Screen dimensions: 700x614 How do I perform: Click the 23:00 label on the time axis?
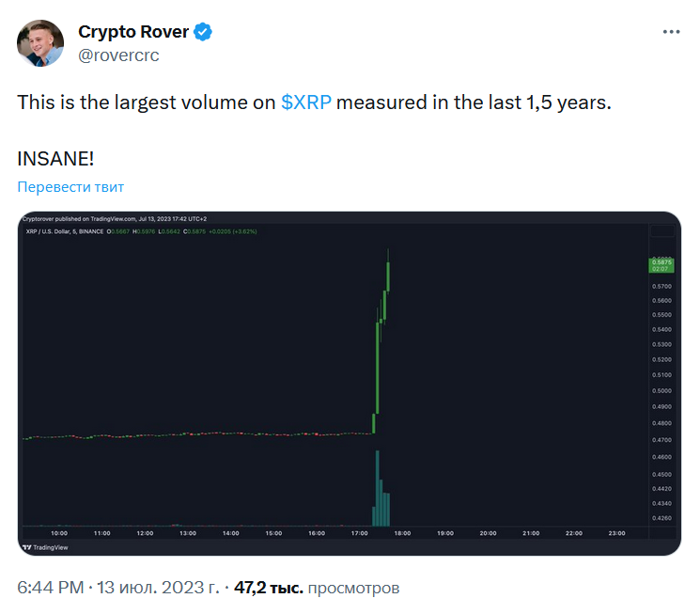tap(617, 534)
